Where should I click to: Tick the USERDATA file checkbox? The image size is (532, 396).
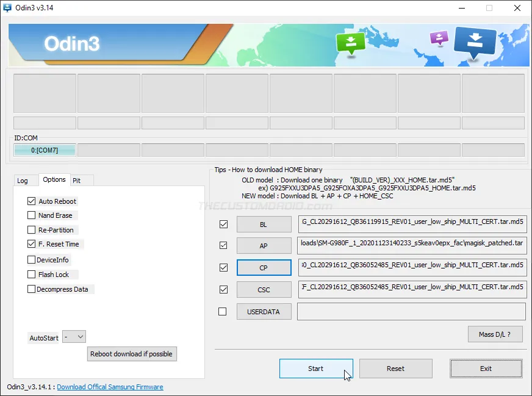(223, 312)
